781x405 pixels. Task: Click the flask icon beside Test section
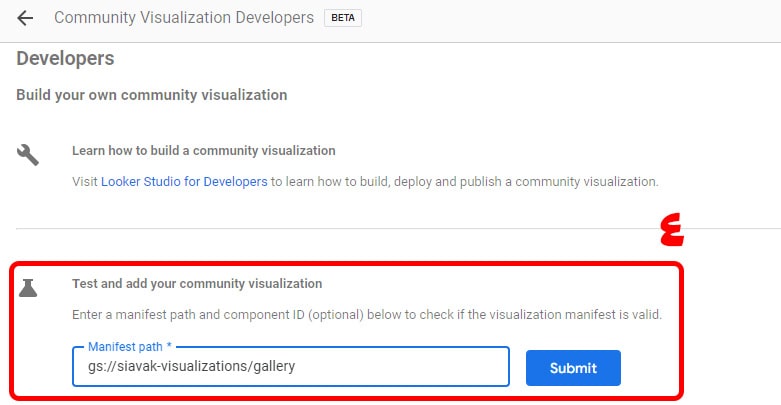[x=28, y=288]
